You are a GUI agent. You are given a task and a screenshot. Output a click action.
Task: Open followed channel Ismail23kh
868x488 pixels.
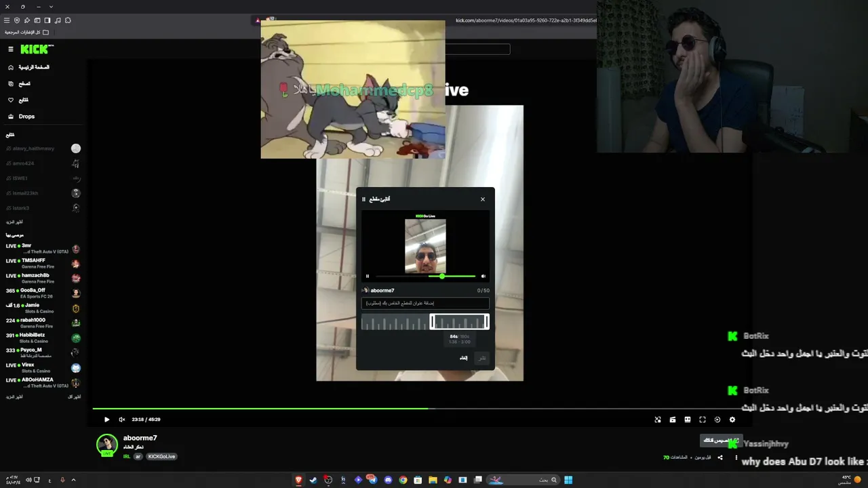43,193
